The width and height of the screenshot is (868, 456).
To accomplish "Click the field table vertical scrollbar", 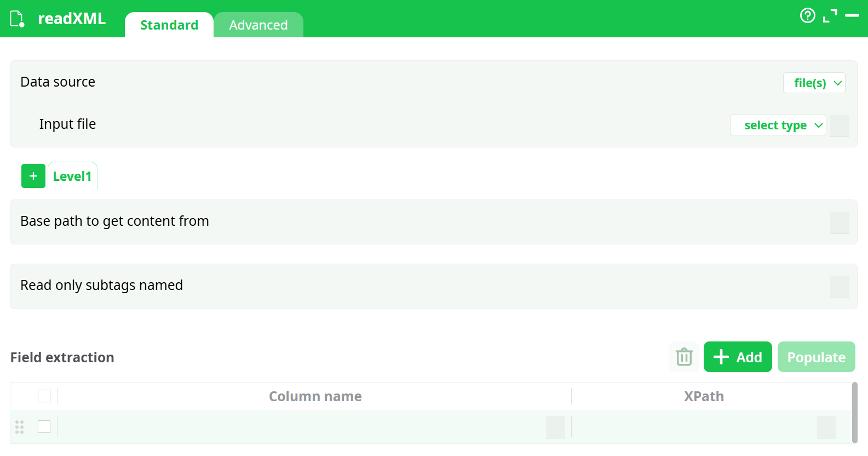I will (x=854, y=412).
